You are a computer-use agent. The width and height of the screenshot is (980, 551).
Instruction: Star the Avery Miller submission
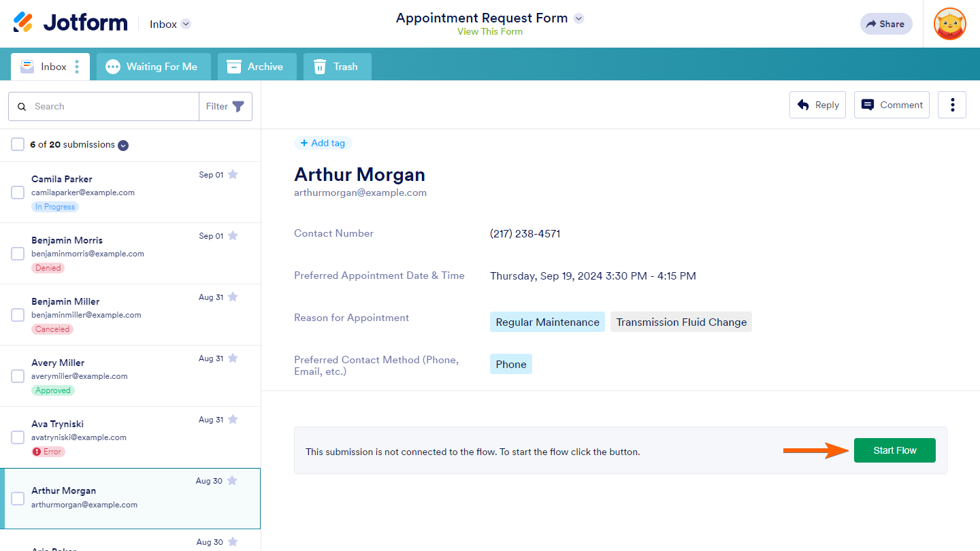[x=233, y=358]
